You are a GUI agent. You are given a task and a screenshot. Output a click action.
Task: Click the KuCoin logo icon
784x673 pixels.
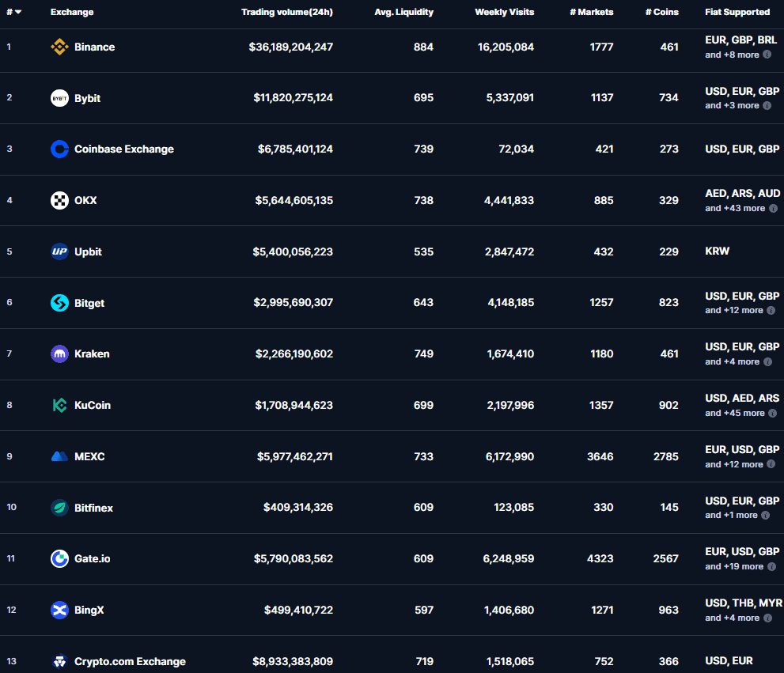pos(59,406)
